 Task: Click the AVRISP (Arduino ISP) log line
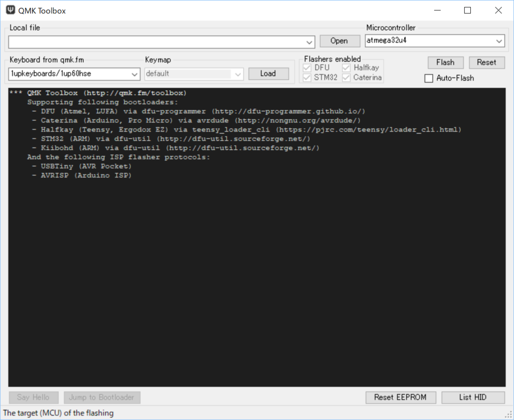(x=82, y=176)
